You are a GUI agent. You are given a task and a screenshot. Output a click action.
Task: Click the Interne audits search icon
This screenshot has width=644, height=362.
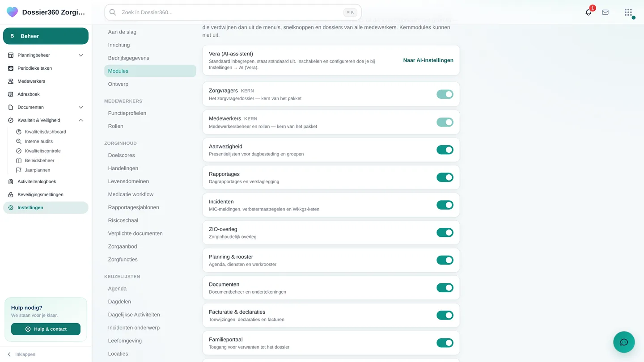coord(19,141)
